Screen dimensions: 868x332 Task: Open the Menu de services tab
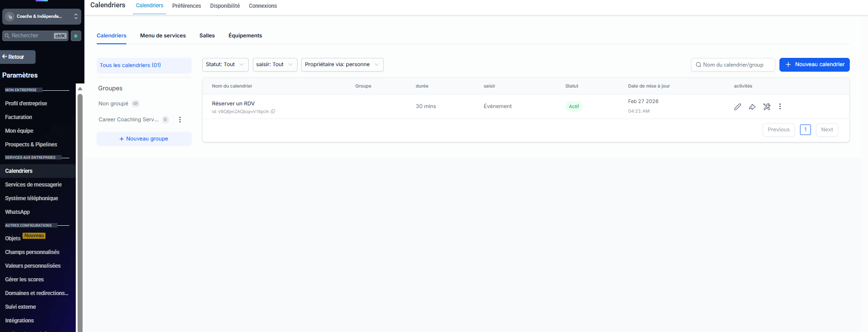coord(163,36)
